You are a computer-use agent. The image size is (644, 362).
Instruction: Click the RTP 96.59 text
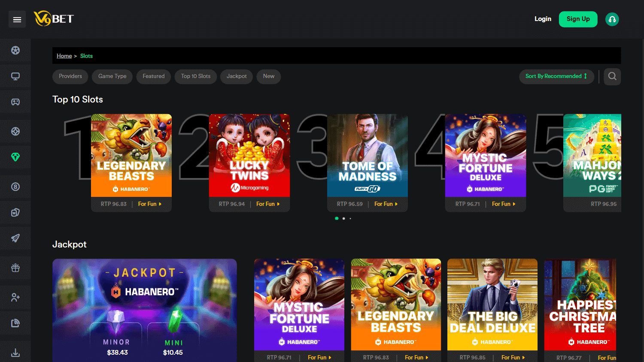tap(350, 204)
